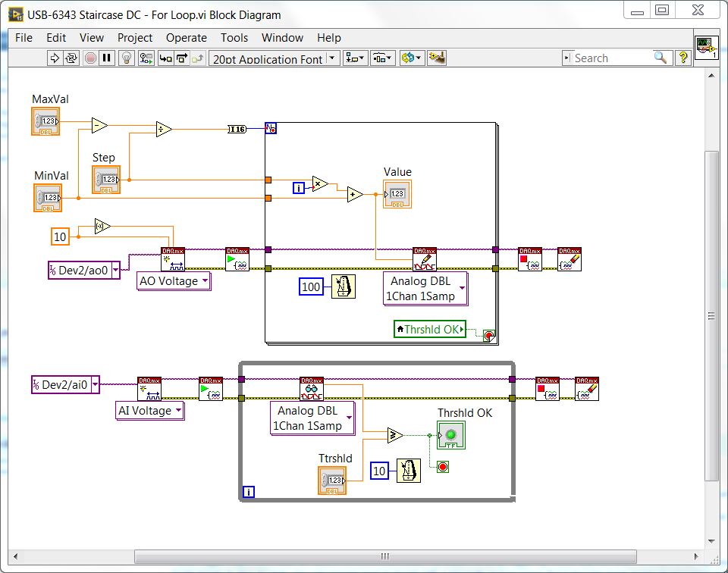Open the View menu

click(x=92, y=38)
